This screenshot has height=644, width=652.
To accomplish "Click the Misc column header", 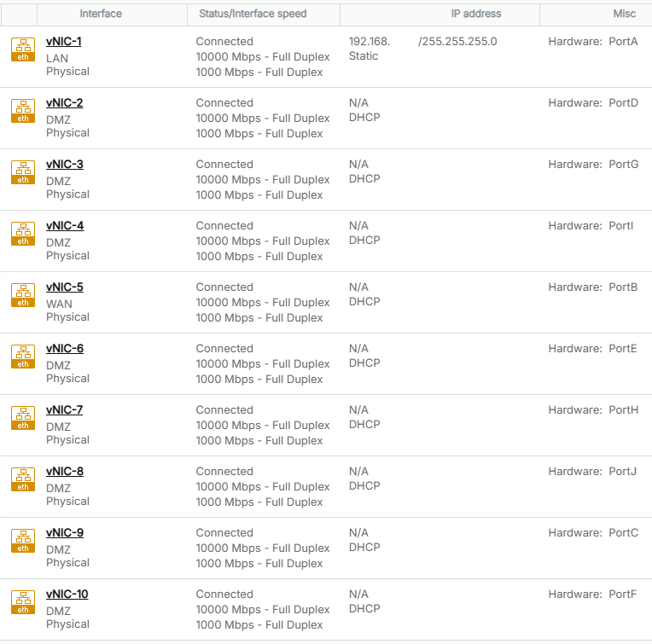I will tap(624, 14).
